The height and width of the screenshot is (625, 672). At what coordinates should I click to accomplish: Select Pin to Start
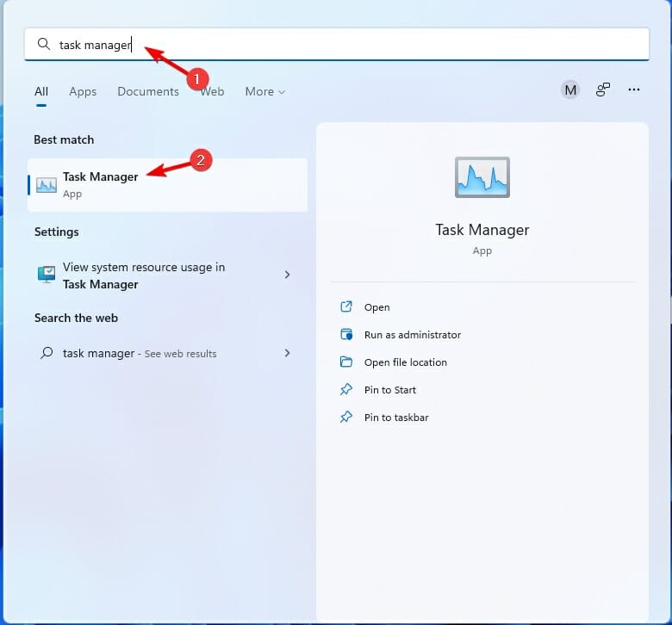[x=390, y=390]
